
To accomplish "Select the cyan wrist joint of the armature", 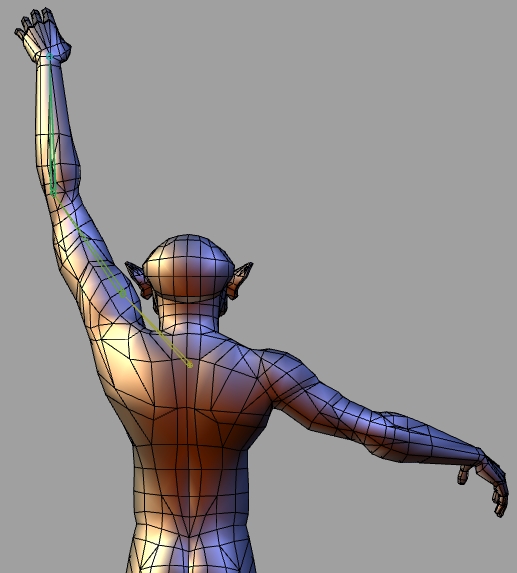I will (50, 57).
